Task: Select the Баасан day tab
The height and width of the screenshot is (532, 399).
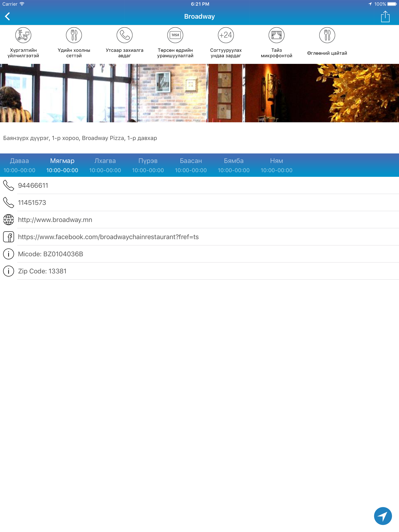Action: tap(191, 165)
